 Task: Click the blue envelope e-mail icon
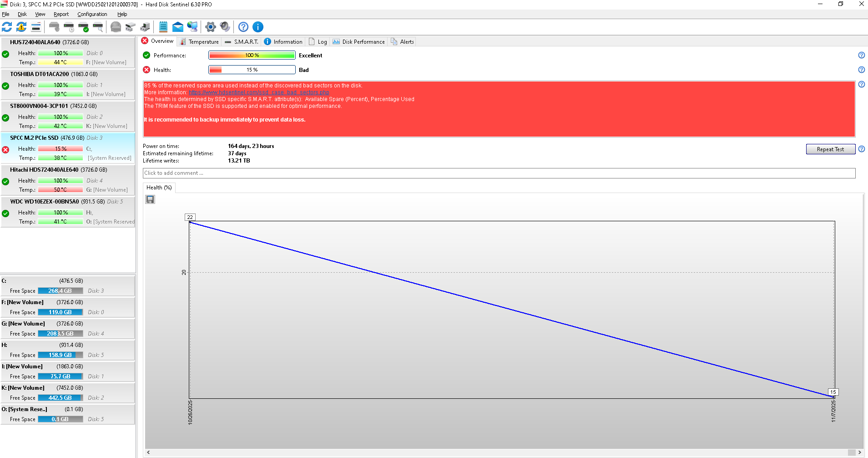pos(178,27)
